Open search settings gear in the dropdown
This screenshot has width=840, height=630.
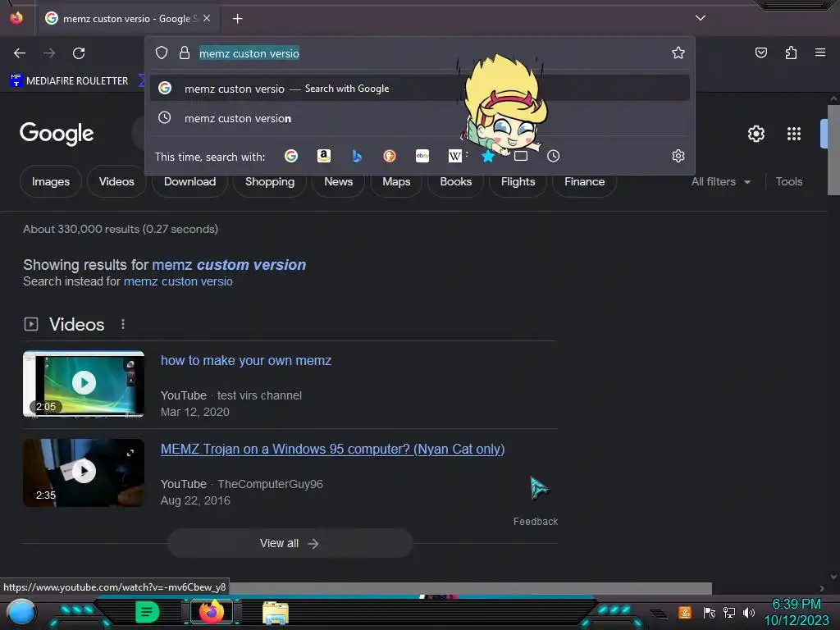tap(678, 156)
